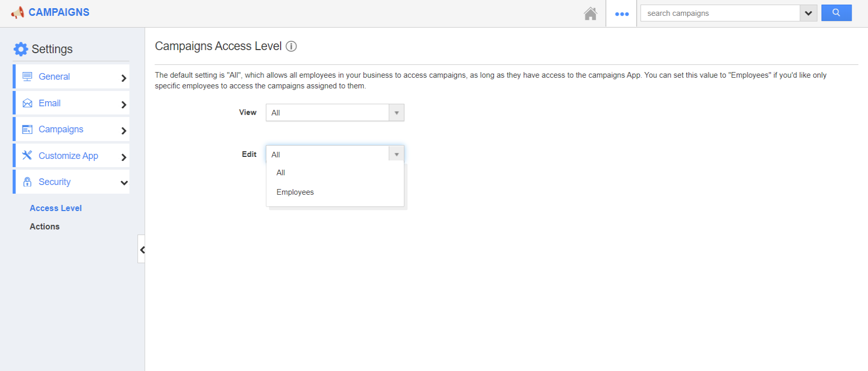Collapse the Security section chevron
This screenshot has height=371, width=868.
point(124,182)
